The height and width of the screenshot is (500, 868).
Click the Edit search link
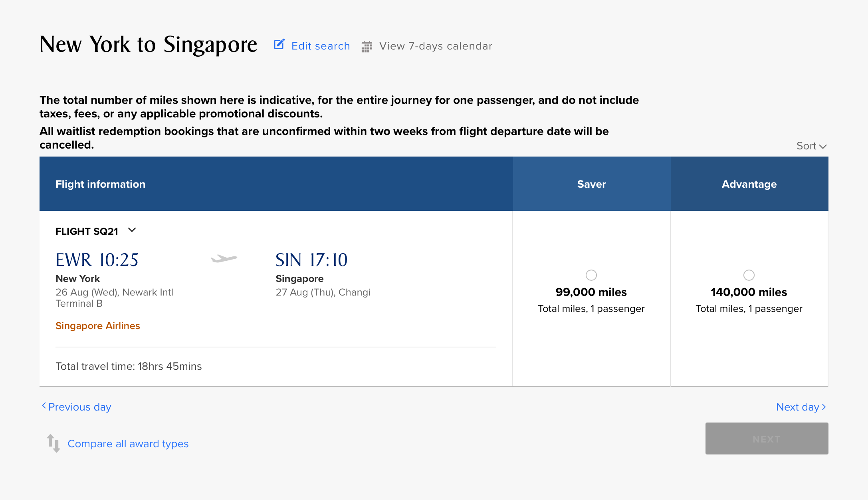(x=321, y=46)
